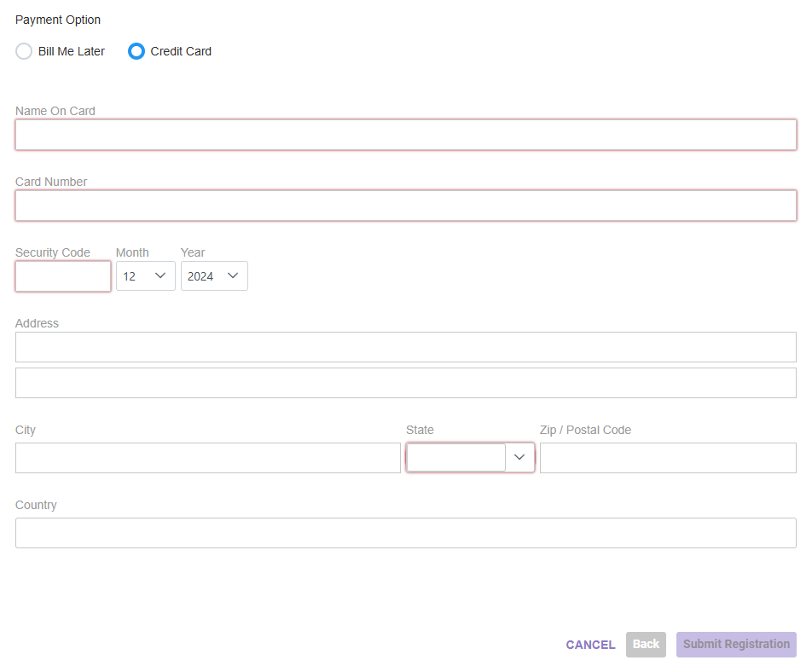Click into the Country field
The height and width of the screenshot is (666, 812).
point(406,533)
